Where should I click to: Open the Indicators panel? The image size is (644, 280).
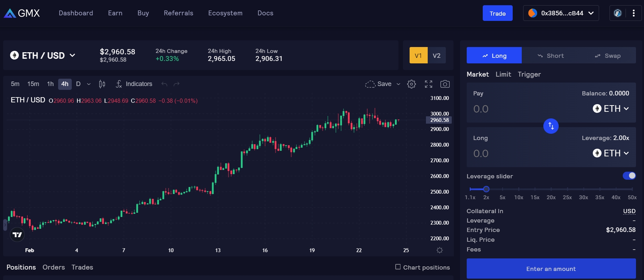tap(134, 84)
